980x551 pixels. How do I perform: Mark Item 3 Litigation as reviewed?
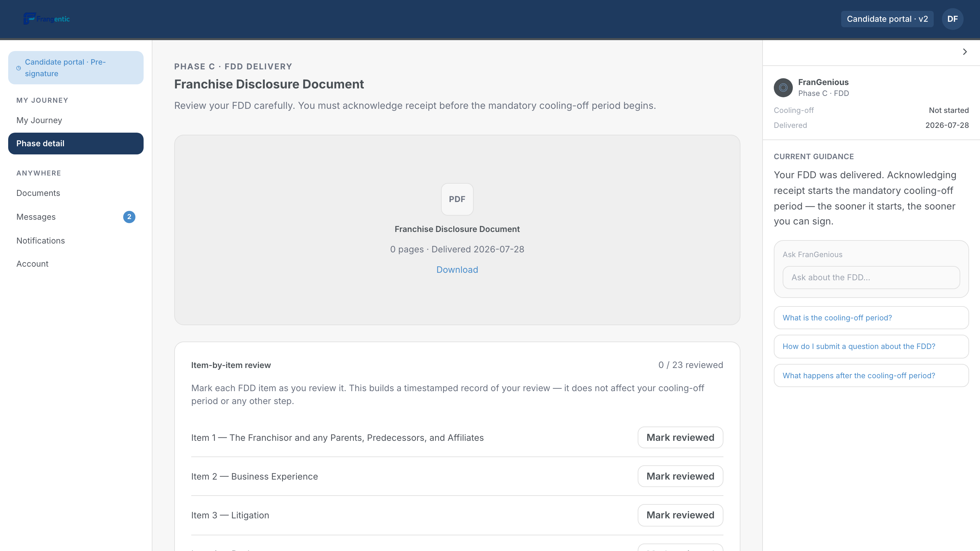click(680, 515)
